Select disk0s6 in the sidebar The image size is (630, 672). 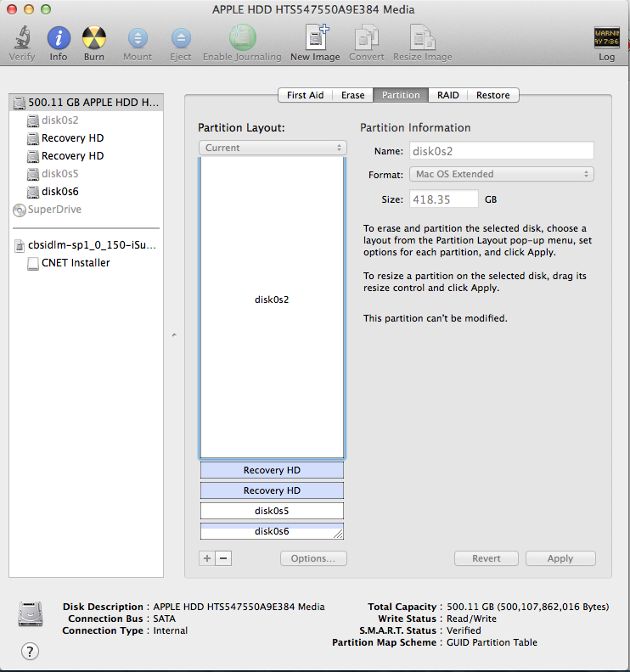[86, 192]
